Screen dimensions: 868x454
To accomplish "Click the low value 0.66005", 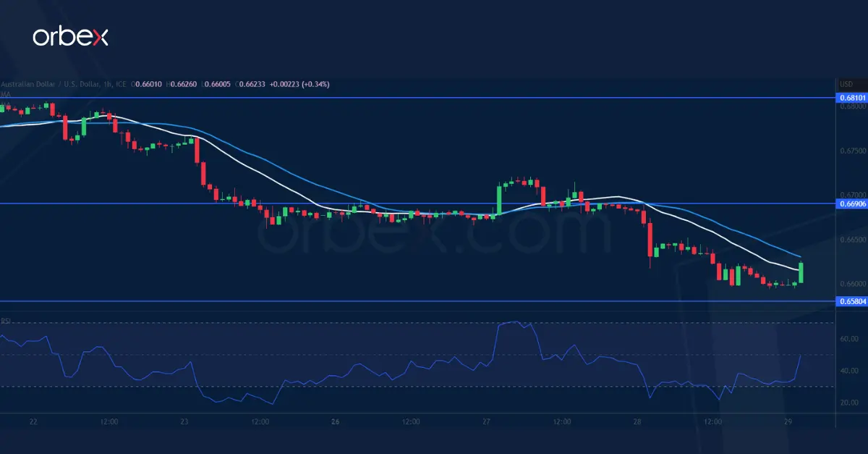I will click(217, 85).
